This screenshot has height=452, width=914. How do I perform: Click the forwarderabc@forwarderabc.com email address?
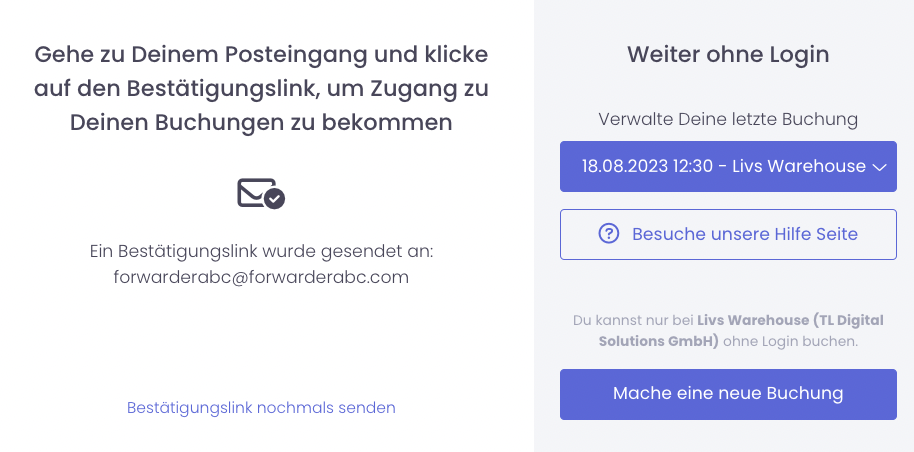tap(261, 277)
